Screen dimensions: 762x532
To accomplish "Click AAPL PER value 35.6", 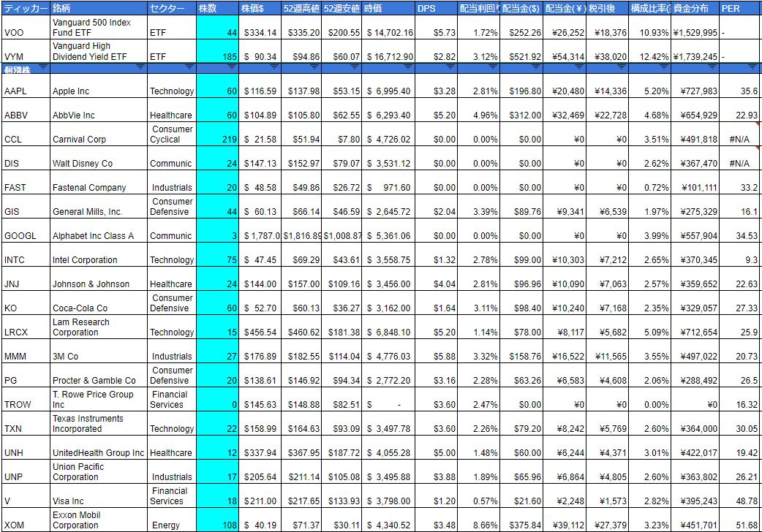I will [740, 85].
